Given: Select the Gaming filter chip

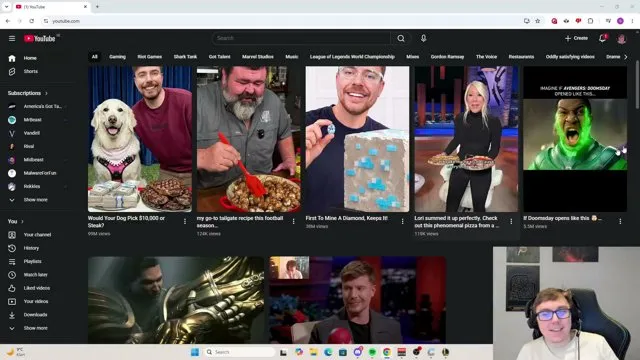Looking at the screenshot, I should [118, 57].
